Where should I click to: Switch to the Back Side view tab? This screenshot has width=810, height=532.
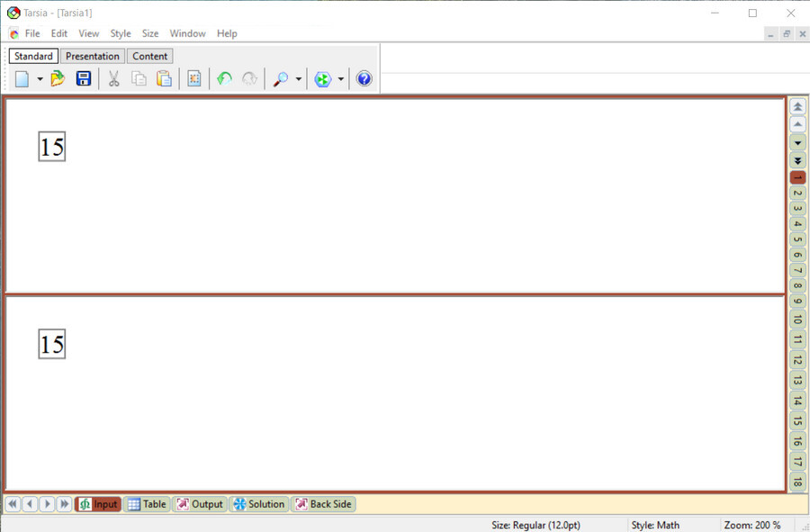(323, 504)
